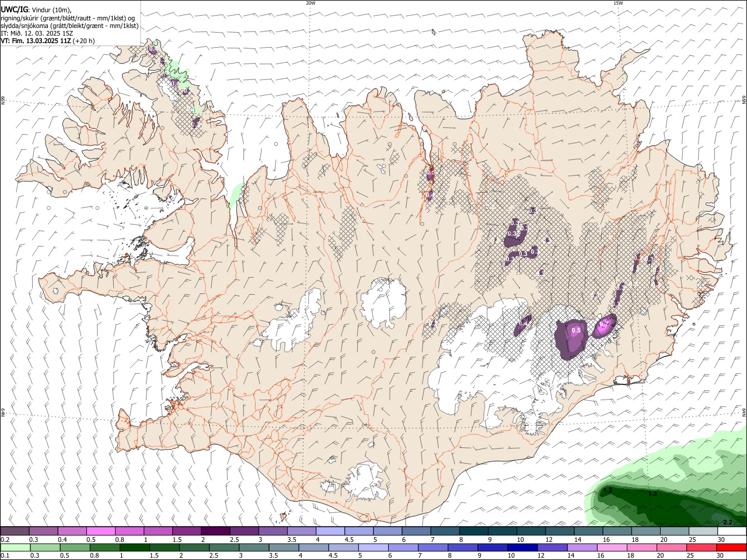This screenshot has height=560, width=747.
Task: Click the 2.2 precipitation value at bottom right
Action: 727,522
